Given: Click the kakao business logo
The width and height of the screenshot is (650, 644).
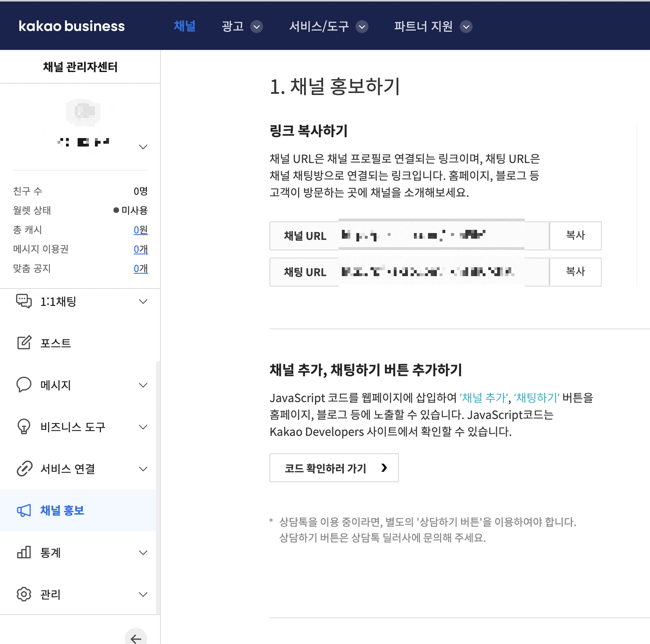Looking at the screenshot, I should coord(72,26).
